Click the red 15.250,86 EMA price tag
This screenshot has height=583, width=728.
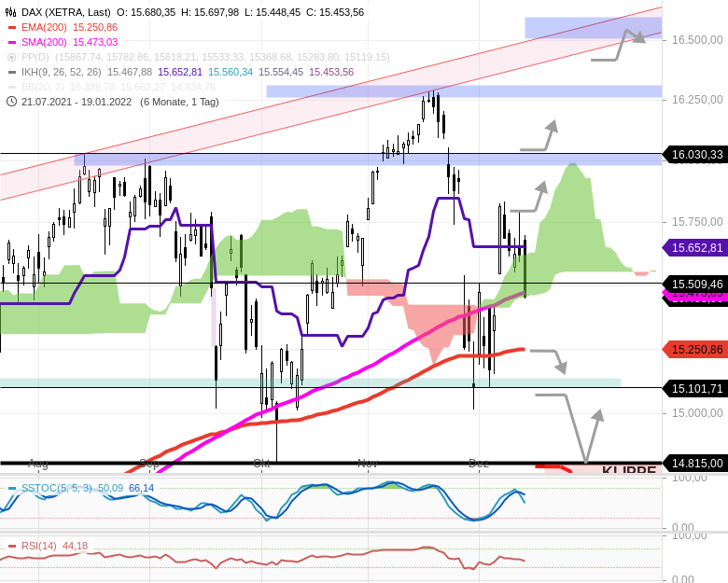click(x=695, y=350)
